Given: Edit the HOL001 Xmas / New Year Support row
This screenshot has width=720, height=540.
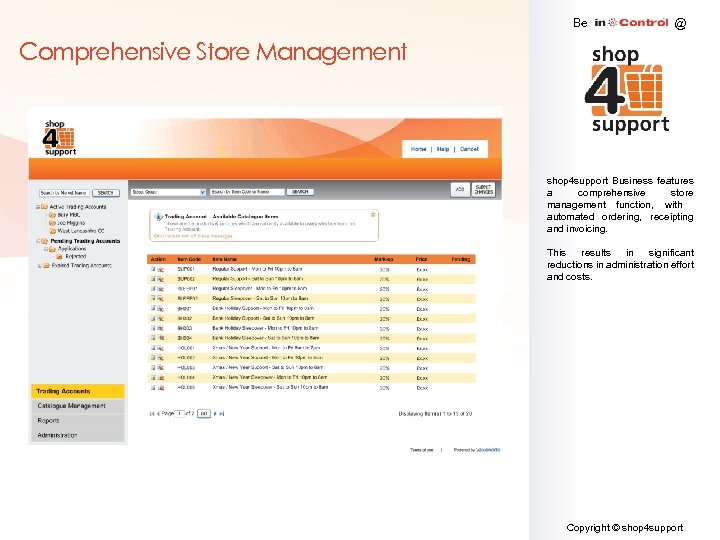Looking at the screenshot, I should click(x=153, y=348).
